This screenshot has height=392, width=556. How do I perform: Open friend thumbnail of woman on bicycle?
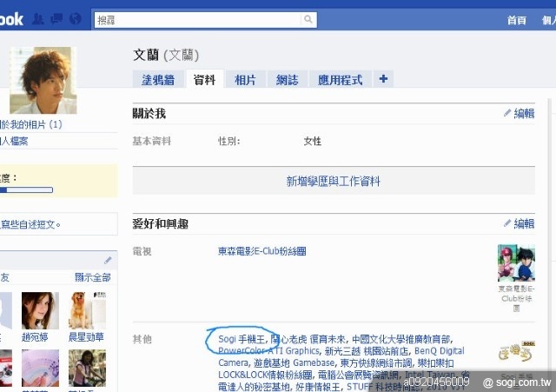pos(87,368)
